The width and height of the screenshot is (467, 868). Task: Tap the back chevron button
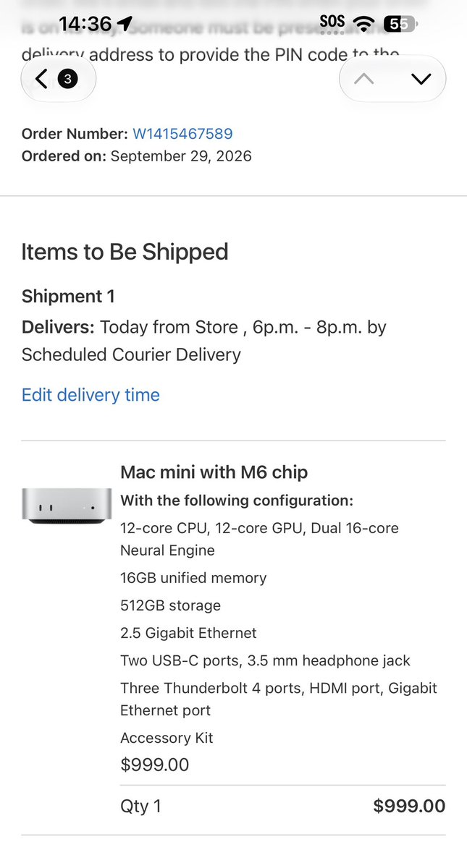pyautogui.click(x=41, y=79)
